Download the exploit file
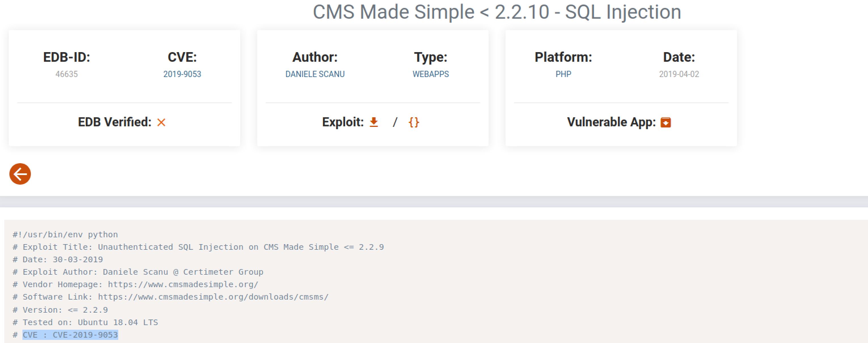The height and width of the screenshot is (343, 868). 374,122
